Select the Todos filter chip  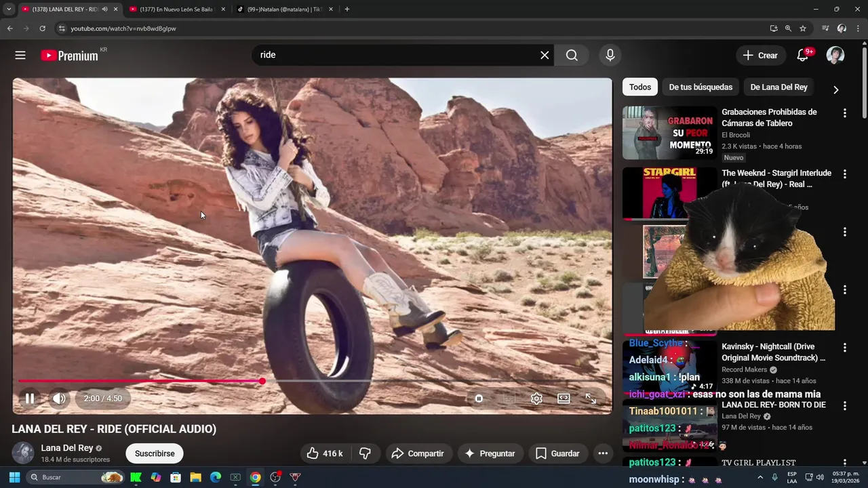(639, 87)
